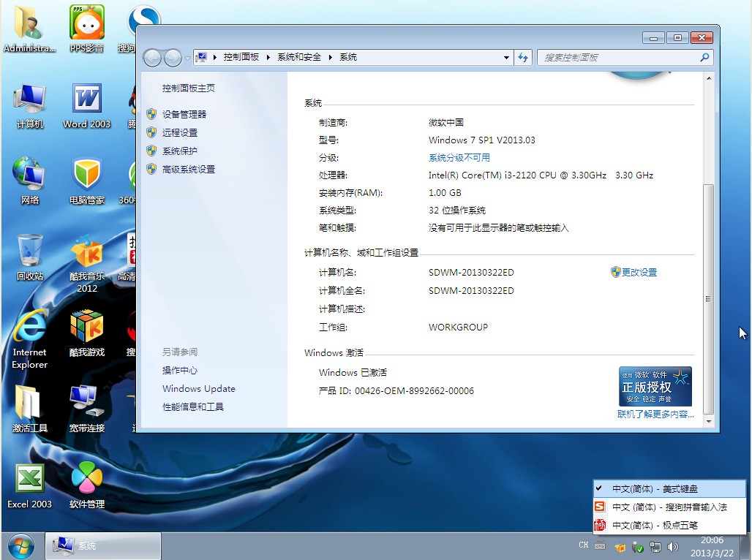752x560 pixels.
Task: Click the forward navigation arrow
Action: [173, 58]
